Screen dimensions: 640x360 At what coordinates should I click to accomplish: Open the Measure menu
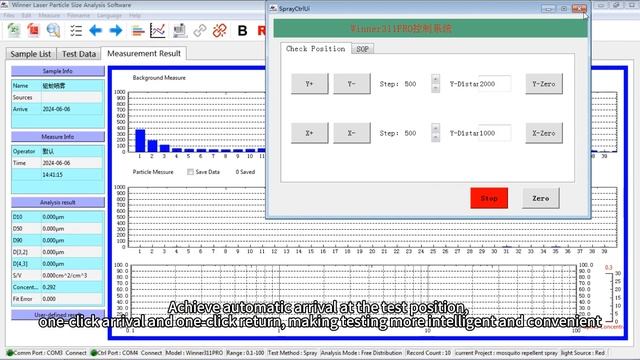tap(49, 16)
